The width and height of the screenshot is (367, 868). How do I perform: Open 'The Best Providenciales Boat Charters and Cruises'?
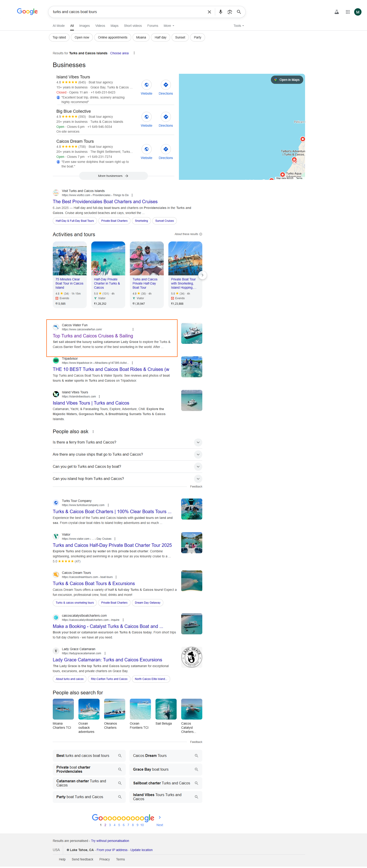click(105, 202)
